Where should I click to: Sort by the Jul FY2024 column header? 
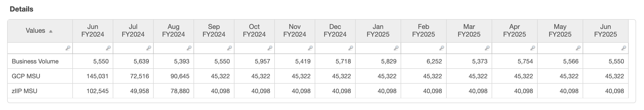(x=133, y=31)
